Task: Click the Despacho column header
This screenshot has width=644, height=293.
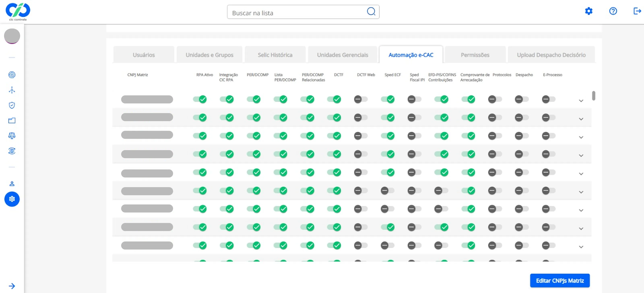Action: 524,75
